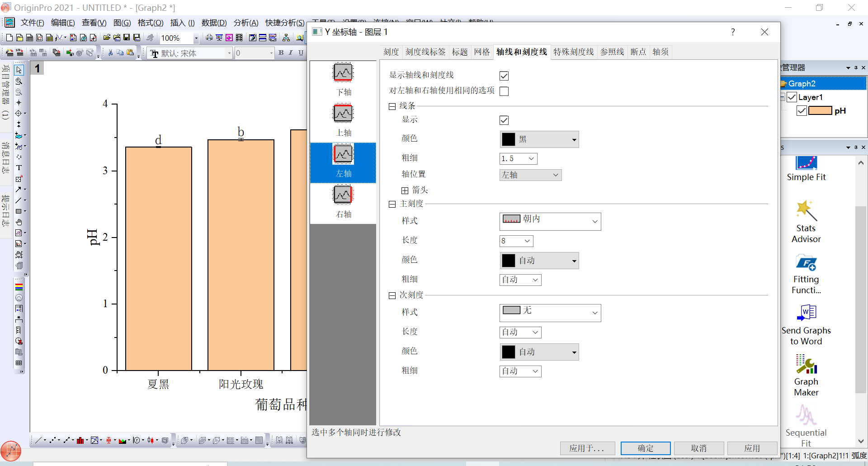868x466 pixels.
Task: Select the 上轴 (top axis) icon
Action: pyautogui.click(x=343, y=114)
